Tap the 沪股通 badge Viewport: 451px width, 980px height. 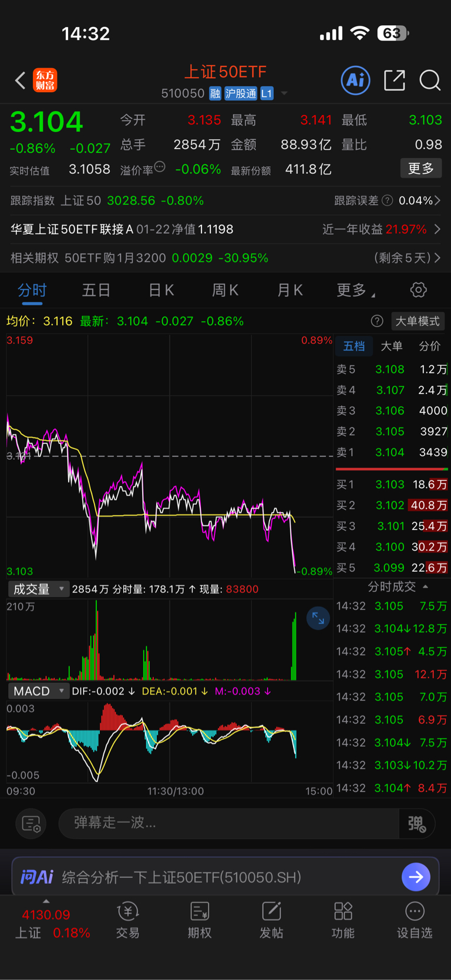[241, 93]
